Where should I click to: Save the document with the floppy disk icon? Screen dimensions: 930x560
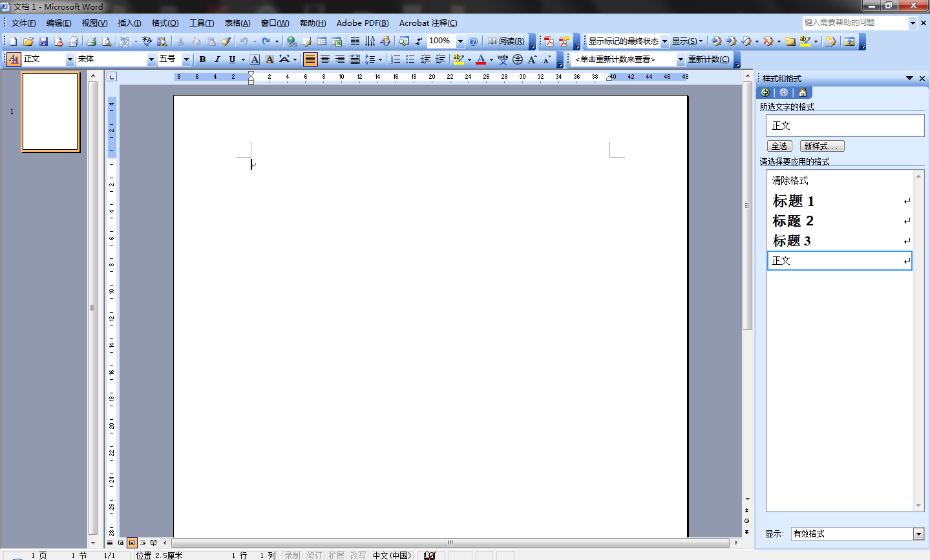[x=43, y=41]
